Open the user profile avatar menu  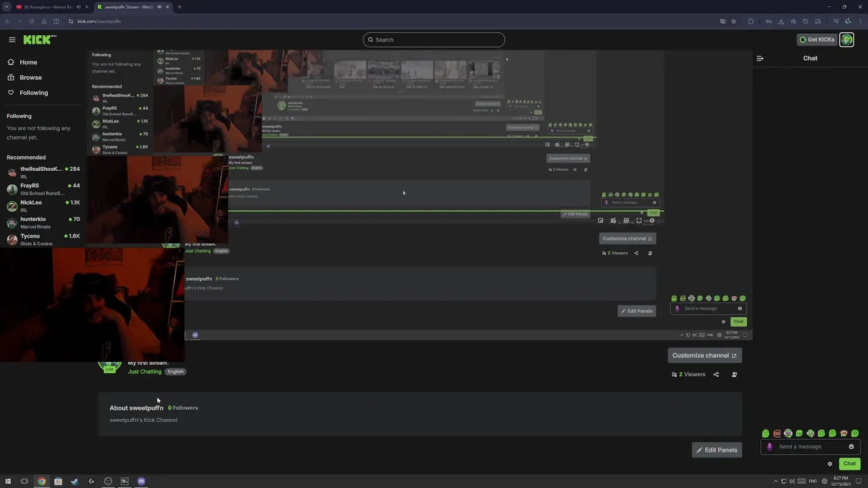(846, 39)
